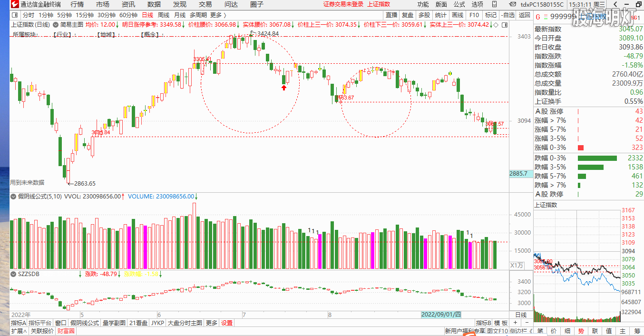Open the 资讯 menu
This screenshot has width=644, height=336.
(x=128, y=4)
